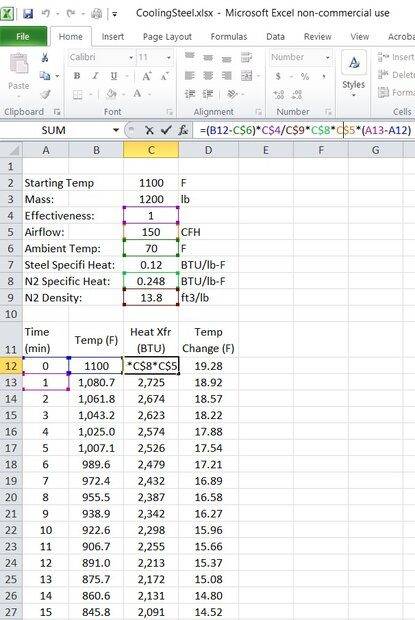
Task: Open the Alignment dialog launcher
Action: coord(259,112)
